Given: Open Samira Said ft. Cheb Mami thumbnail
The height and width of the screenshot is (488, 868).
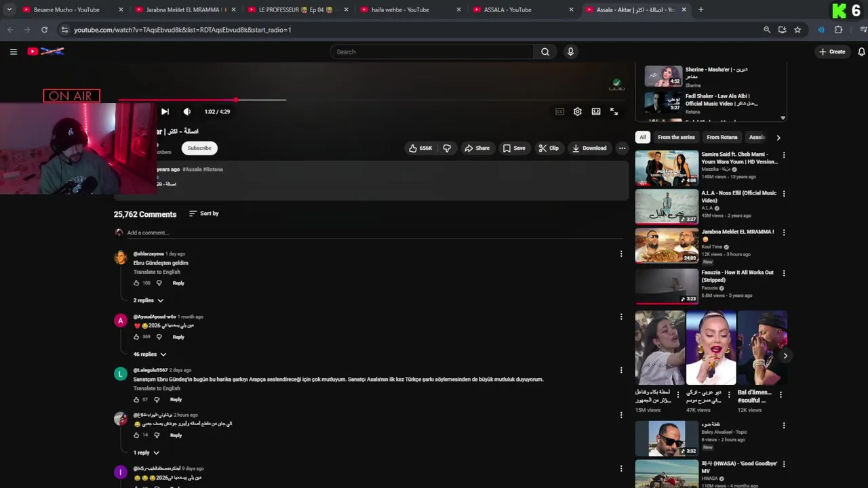Looking at the screenshot, I should 667,167.
